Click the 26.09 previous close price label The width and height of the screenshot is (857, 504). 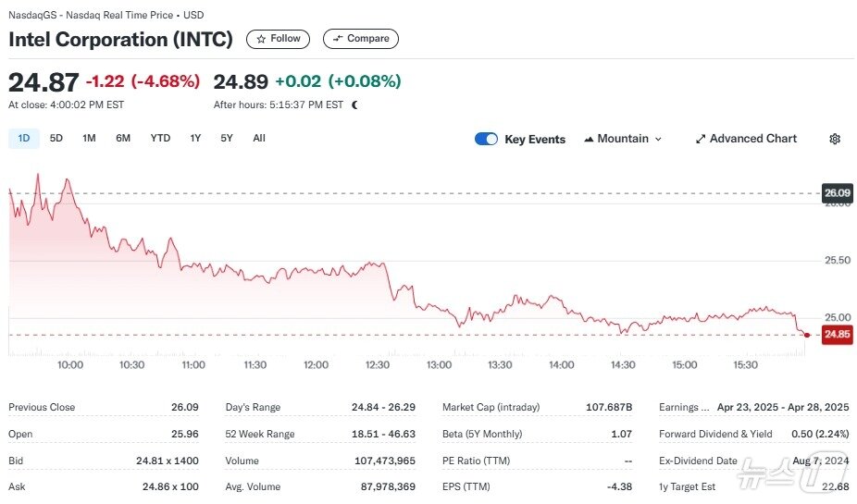coord(837,192)
